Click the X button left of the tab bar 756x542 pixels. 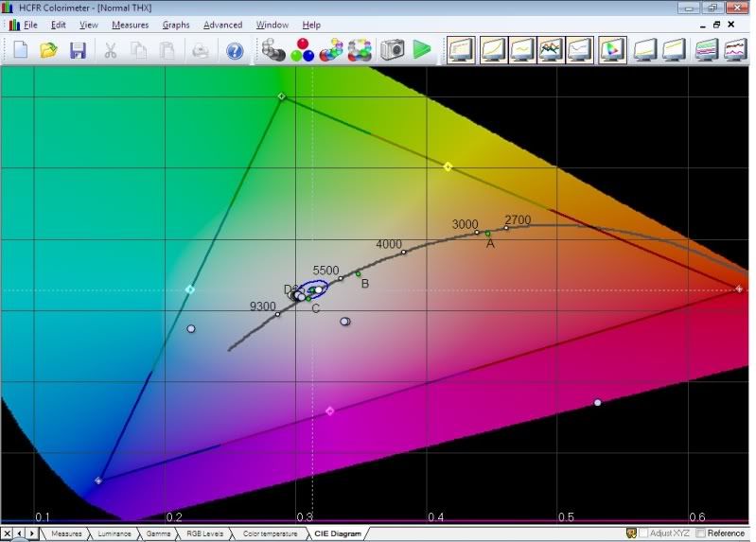point(8,533)
